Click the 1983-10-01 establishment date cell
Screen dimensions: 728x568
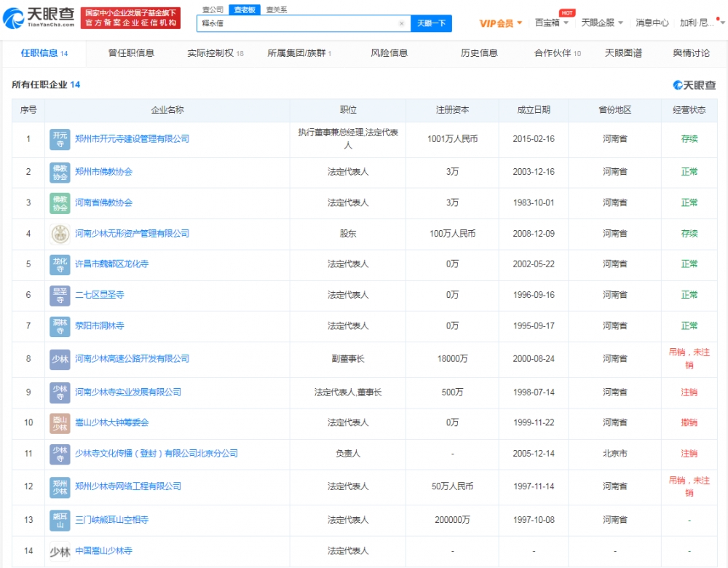click(x=534, y=203)
